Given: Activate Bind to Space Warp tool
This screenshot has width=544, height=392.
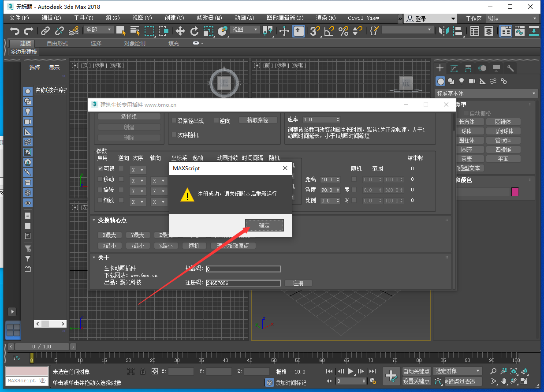Looking at the screenshot, I should point(74,31).
